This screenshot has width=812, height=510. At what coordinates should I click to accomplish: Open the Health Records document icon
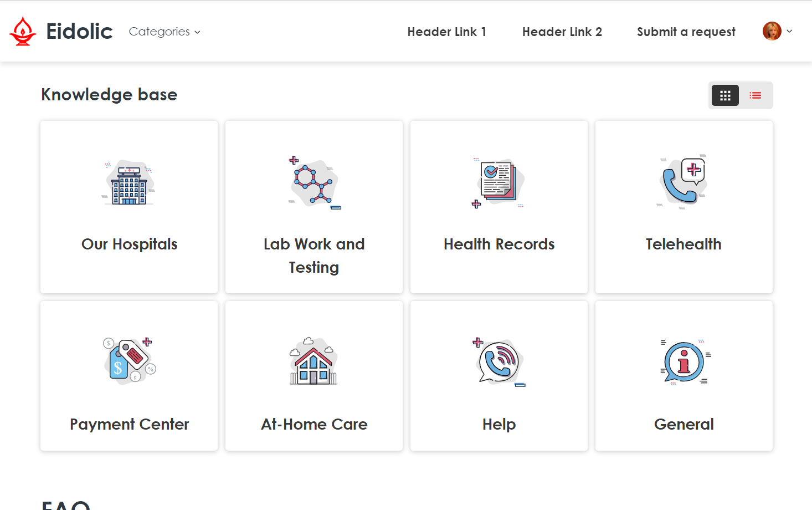pyautogui.click(x=498, y=182)
